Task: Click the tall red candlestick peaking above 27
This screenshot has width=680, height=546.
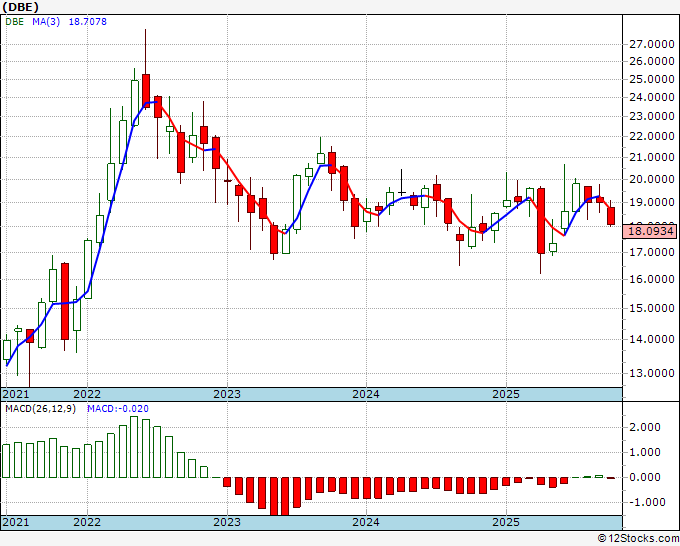Action: pos(146,91)
